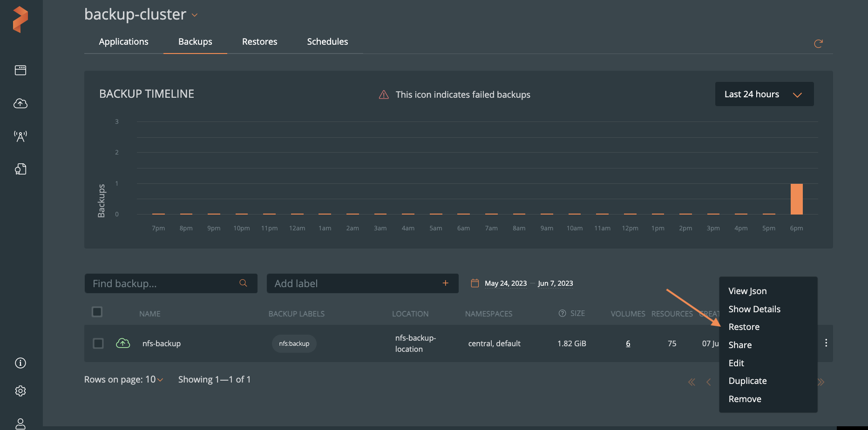Click the refresh icon at top right

(818, 44)
